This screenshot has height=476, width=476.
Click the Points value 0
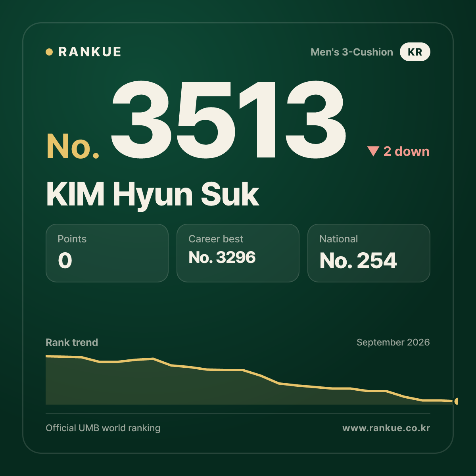pyautogui.click(x=65, y=261)
